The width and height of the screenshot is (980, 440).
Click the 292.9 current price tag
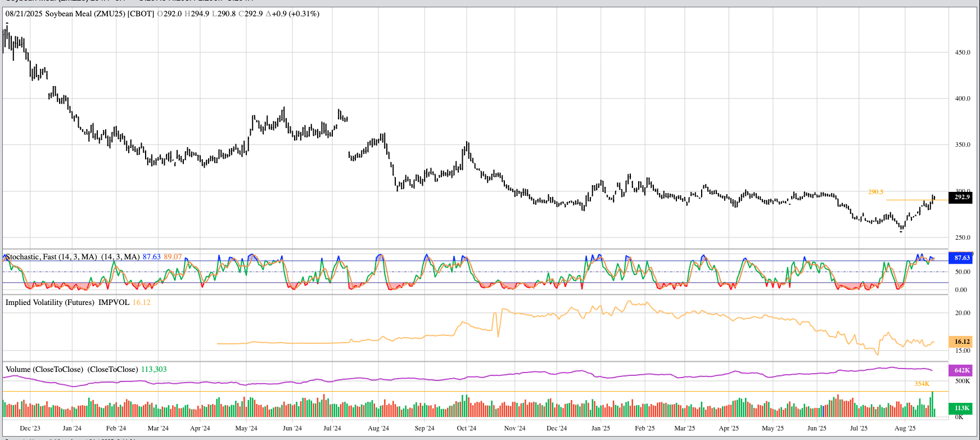click(961, 197)
